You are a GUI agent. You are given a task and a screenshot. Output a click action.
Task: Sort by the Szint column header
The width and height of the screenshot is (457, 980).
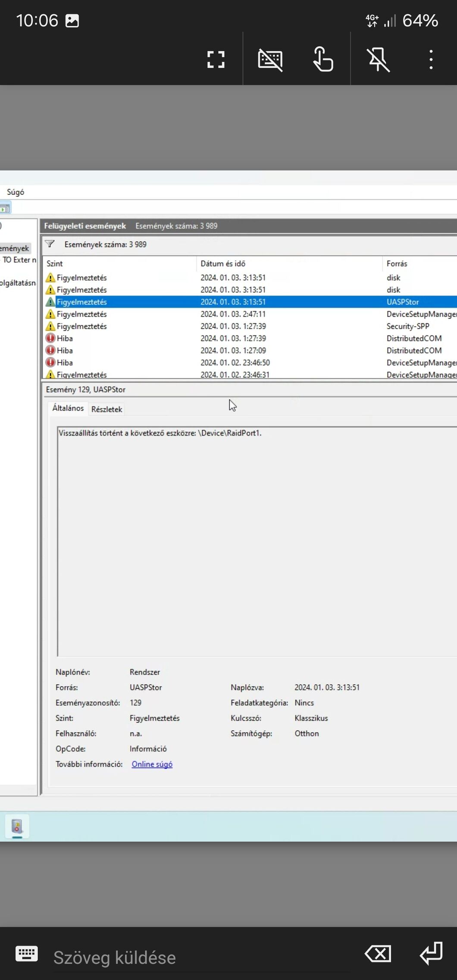119,263
